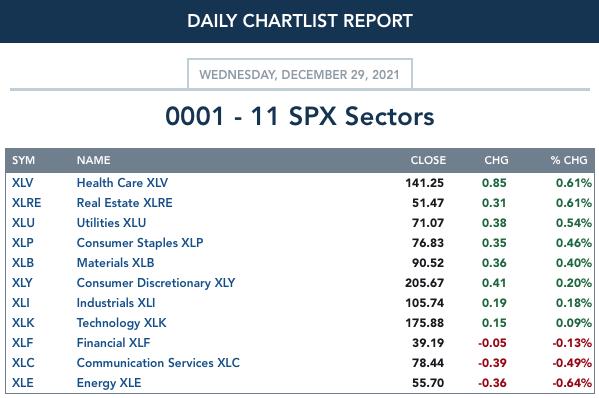The width and height of the screenshot is (599, 398).
Task: Open the XLV symbol link
Action: click(x=23, y=183)
